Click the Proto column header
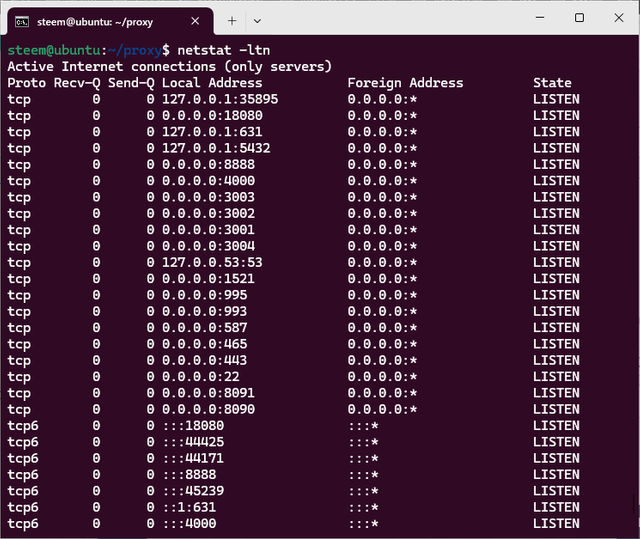Screen dimensions: 640x539 click(x=27, y=83)
